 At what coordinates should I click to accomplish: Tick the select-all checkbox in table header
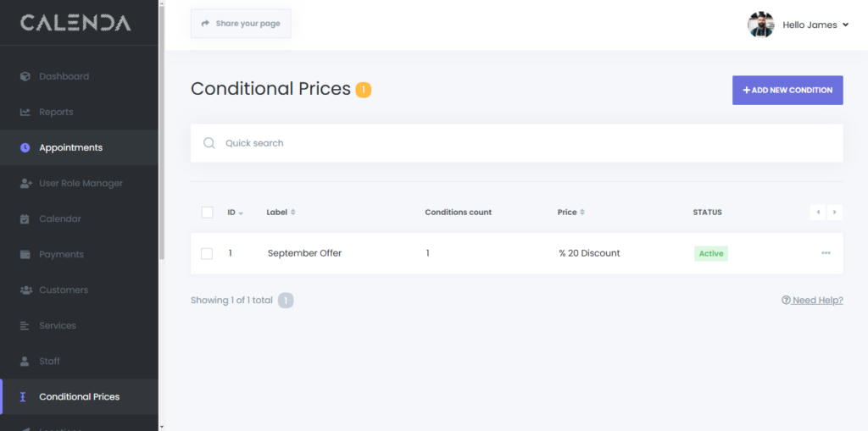207,213
